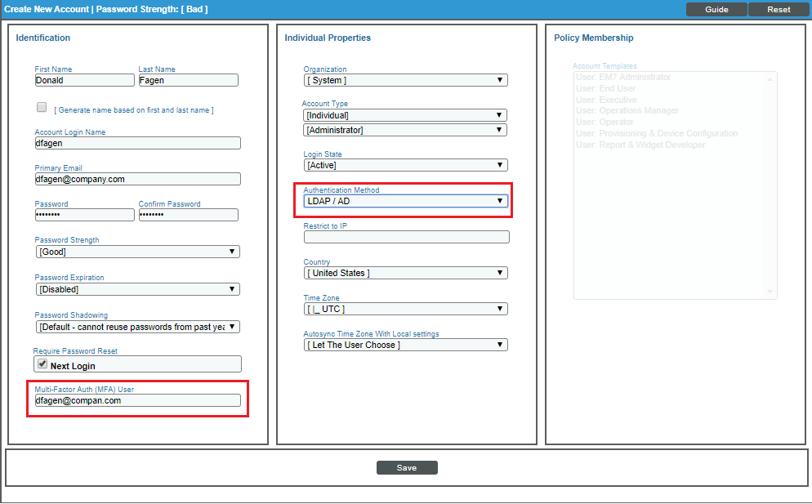Toggle generate name based on first and last name
Image resolution: width=812 pixels, height=504 pixels.
tap(42, 108)
